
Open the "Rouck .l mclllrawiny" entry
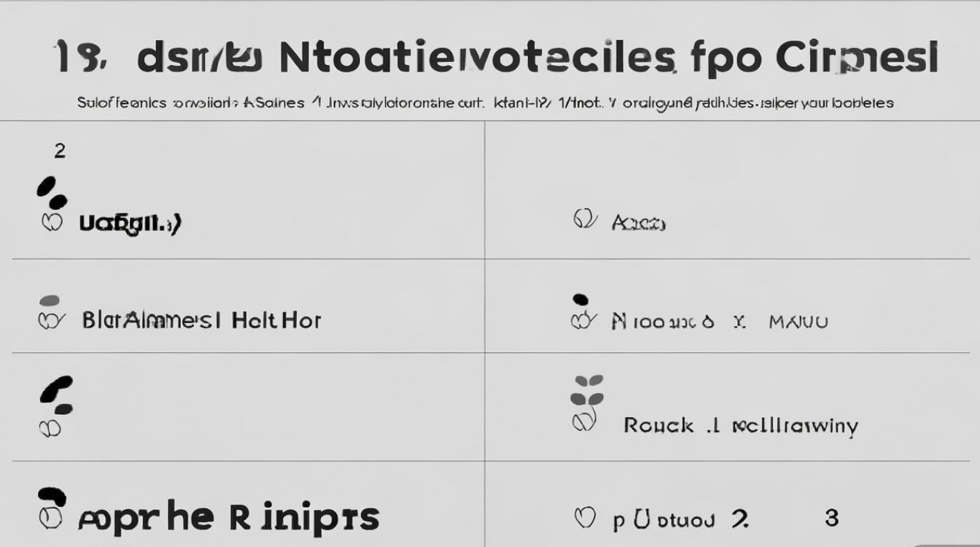(x=740, y=425)
